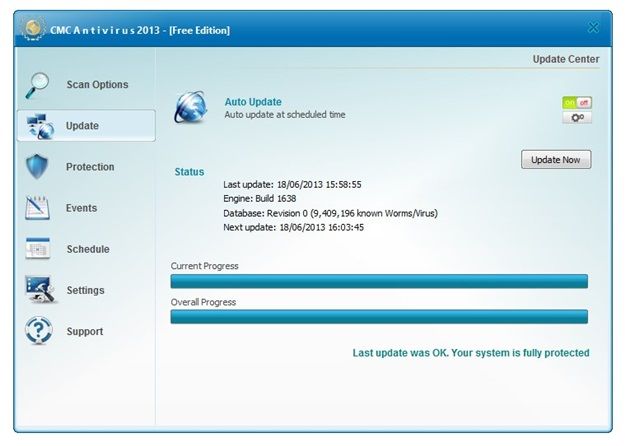
Task: Click the Overall Progress bar
Action: (379, 317)
